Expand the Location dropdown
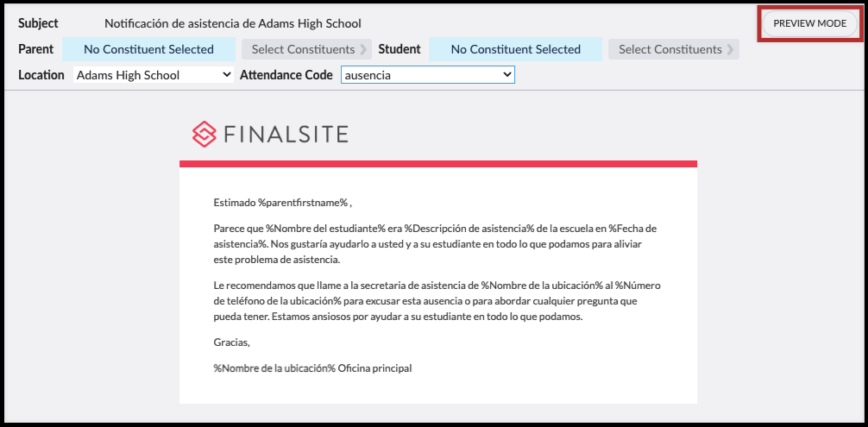This screenshot has height=427, width=868. point(154,75)
